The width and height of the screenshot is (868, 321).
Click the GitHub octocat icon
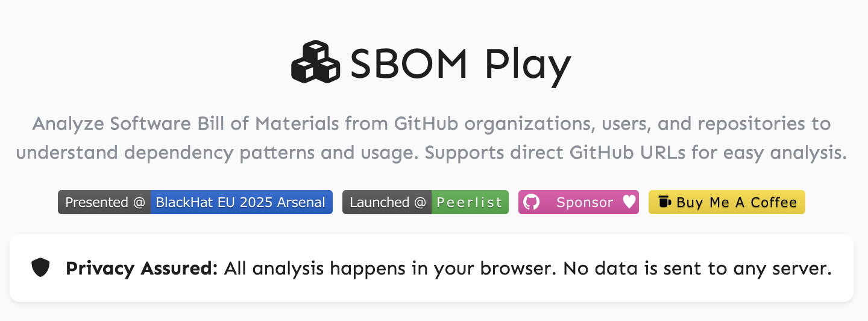531,202
